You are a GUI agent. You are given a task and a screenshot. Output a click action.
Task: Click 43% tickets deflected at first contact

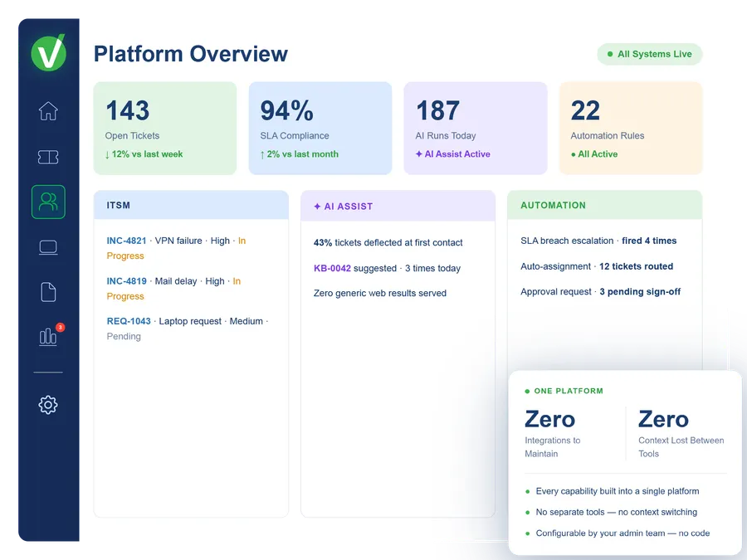388,242
